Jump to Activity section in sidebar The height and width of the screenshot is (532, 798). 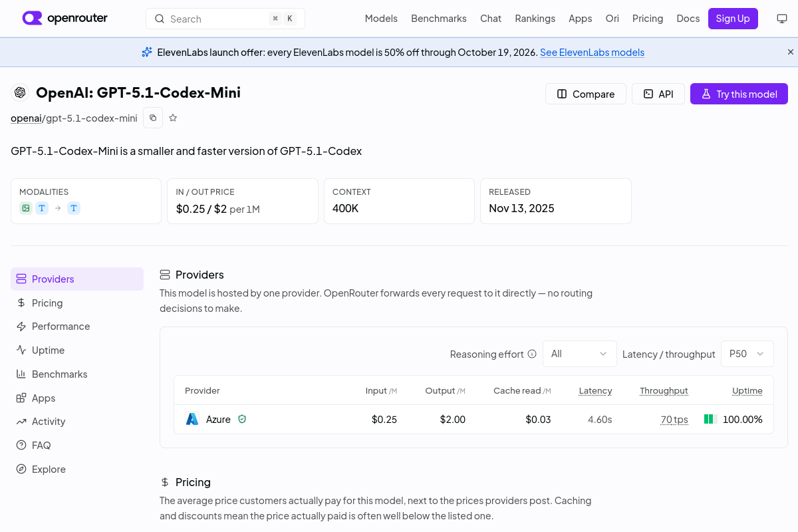click(x=77, y=421)
